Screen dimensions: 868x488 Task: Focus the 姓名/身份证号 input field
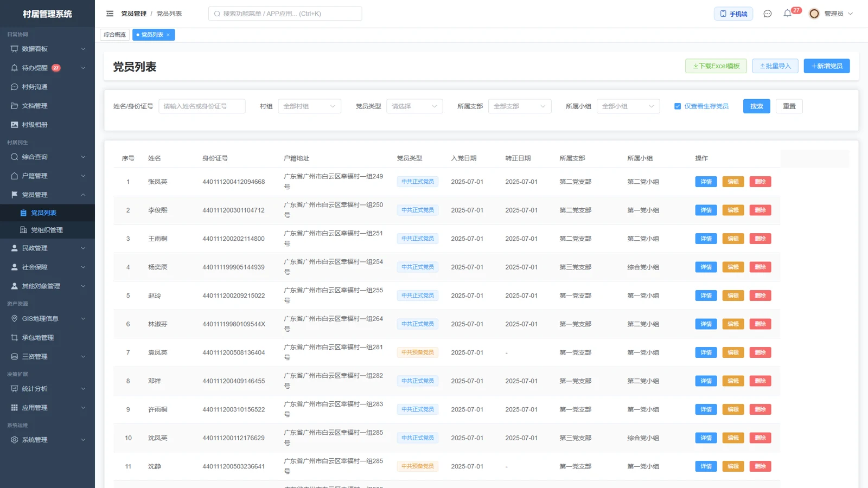pos(202,106)
